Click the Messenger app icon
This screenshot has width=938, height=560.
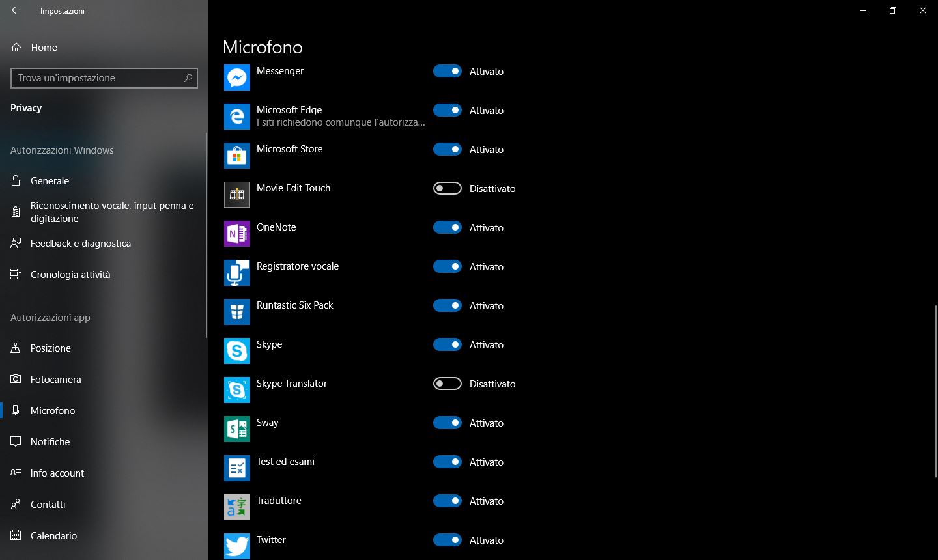pyautogui.click(x=237, y=77)
